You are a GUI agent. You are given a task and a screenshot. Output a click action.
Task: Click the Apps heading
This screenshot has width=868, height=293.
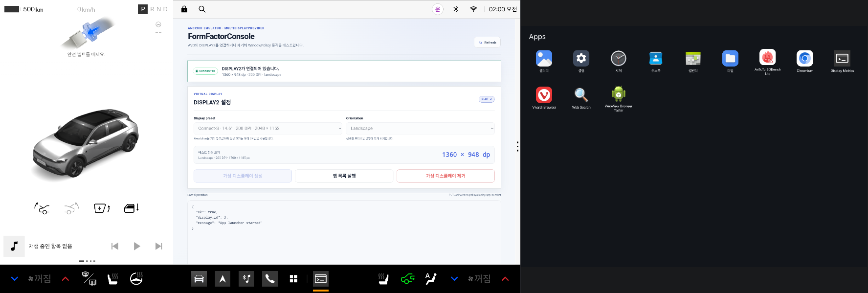point(537,37)
